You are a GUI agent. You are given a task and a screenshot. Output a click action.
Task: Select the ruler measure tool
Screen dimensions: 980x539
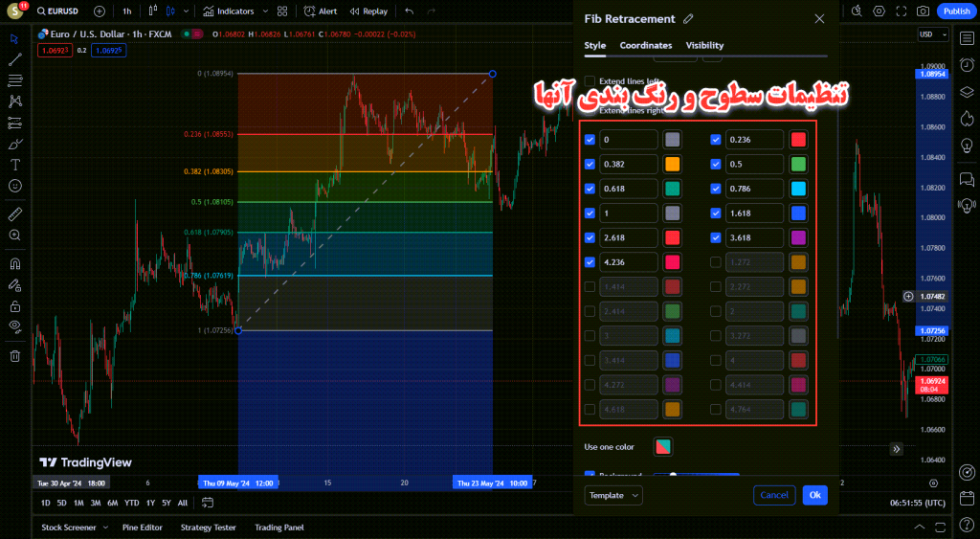14,213
